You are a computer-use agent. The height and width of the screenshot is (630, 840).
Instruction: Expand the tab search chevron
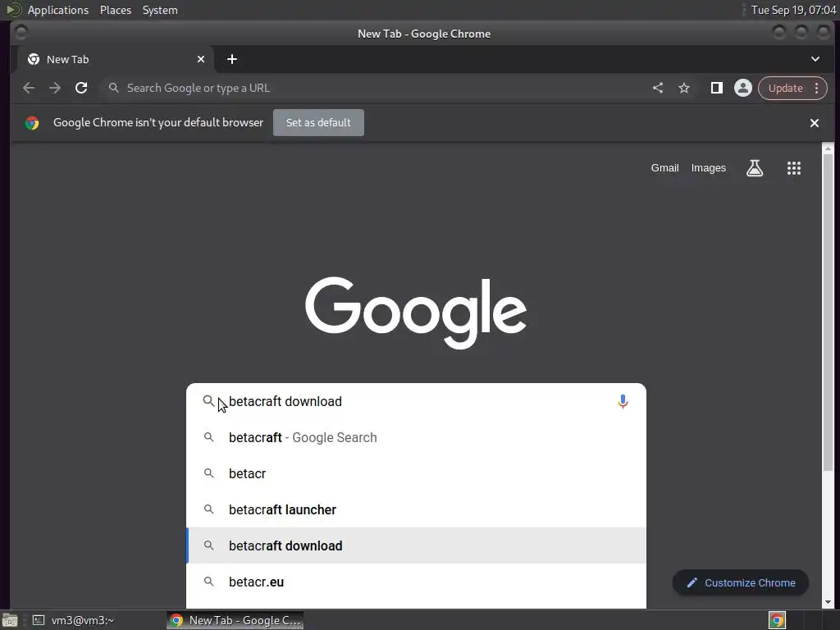pyautogui.click(x=815, y=59)
